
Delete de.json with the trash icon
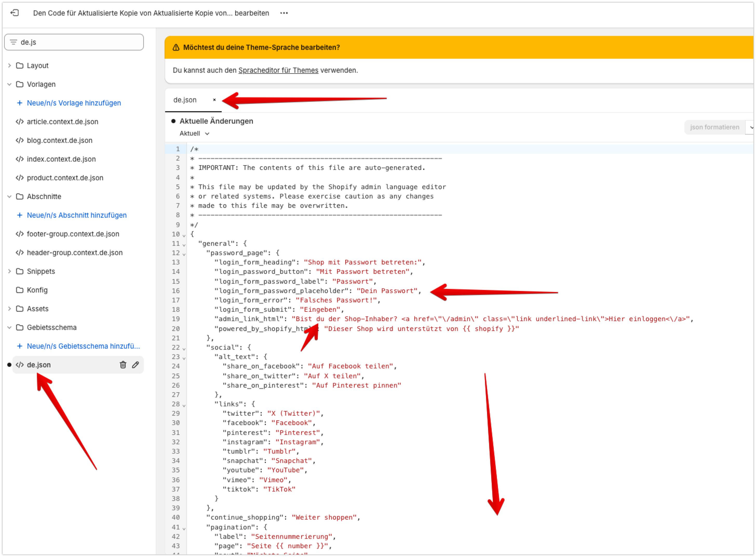point(123,364)
